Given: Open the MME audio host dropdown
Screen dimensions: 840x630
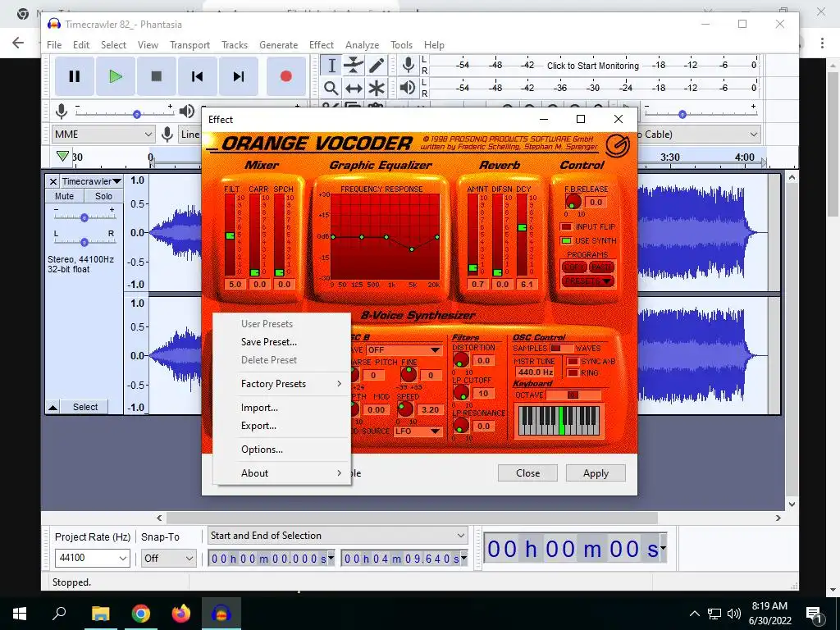Looking at the screenshot, I should (103, 135).
